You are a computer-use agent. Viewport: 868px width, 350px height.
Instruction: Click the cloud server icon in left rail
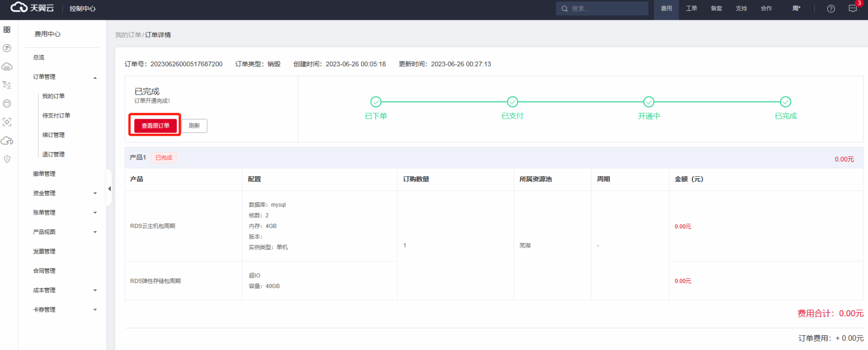7,66
